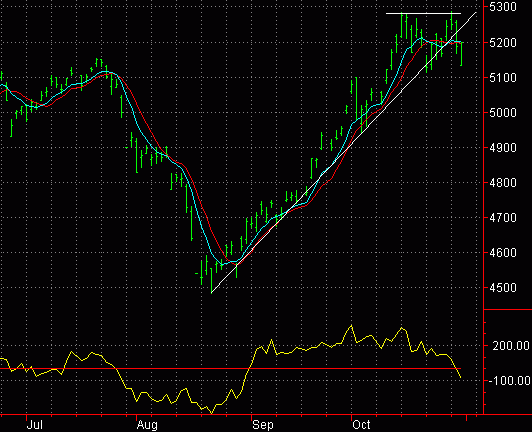
Task: Click the 5000 price axis label
Action: click(x=503, y=113)
